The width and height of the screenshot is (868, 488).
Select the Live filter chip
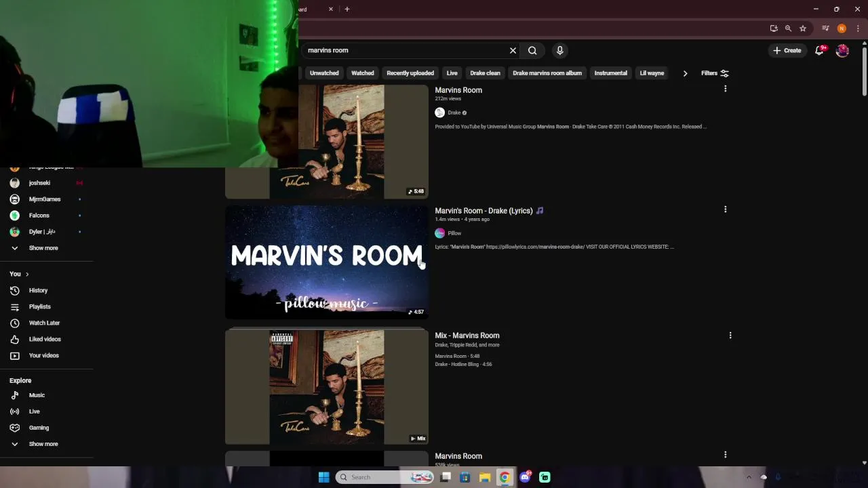(452, 73)
